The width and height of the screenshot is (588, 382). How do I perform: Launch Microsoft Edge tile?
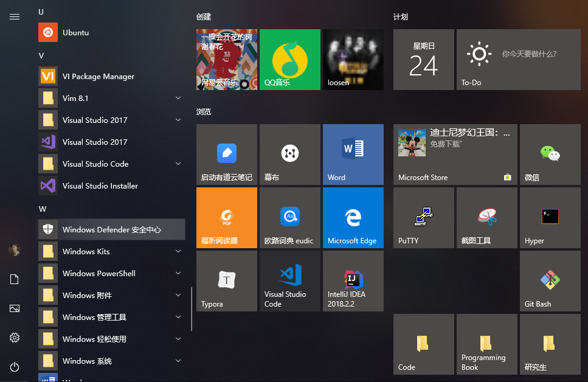coord(353,217)
